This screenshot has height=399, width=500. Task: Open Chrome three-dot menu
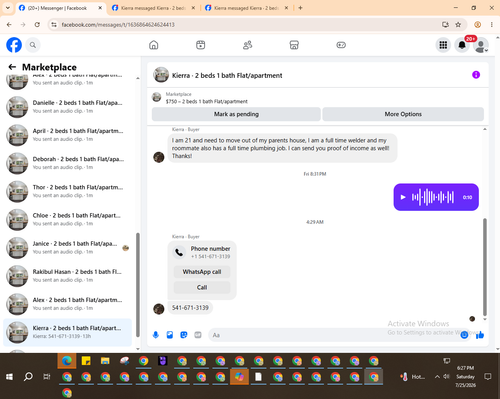(x=492, y=24)
